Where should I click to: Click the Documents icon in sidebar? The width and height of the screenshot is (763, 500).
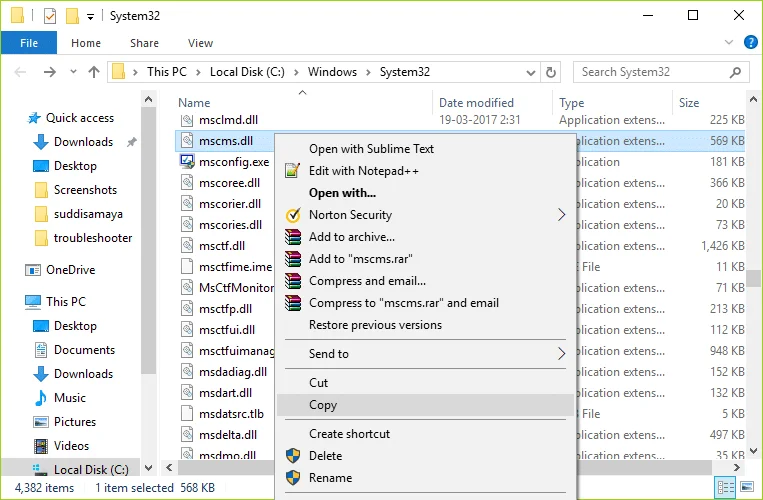(x=41, y=350)
